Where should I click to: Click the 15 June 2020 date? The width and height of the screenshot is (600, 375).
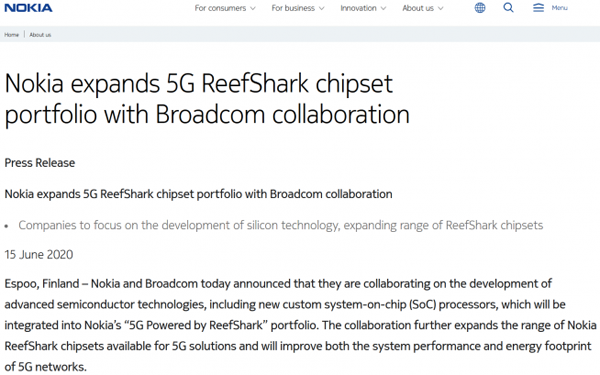39,254
